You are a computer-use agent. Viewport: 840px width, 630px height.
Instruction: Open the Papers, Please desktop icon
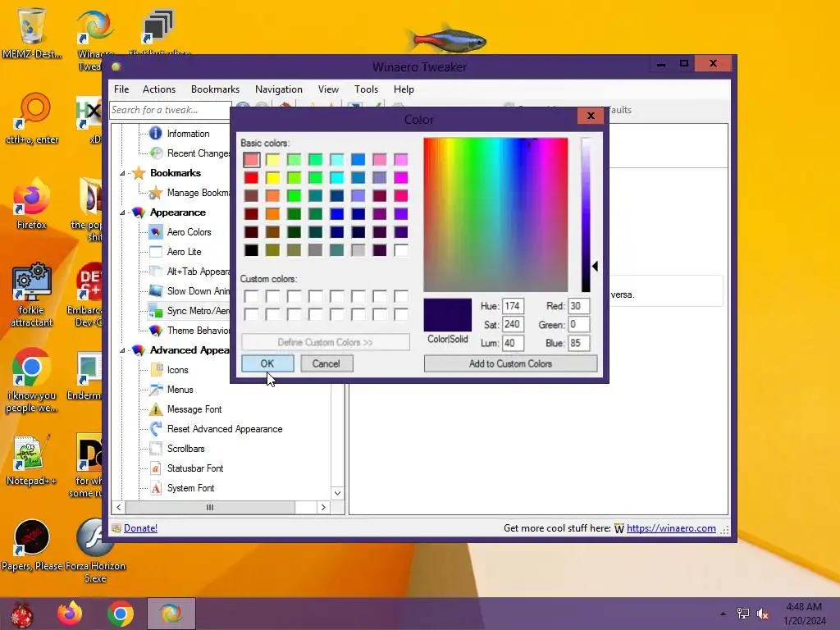pyautogui.click(x=31, y=538)
